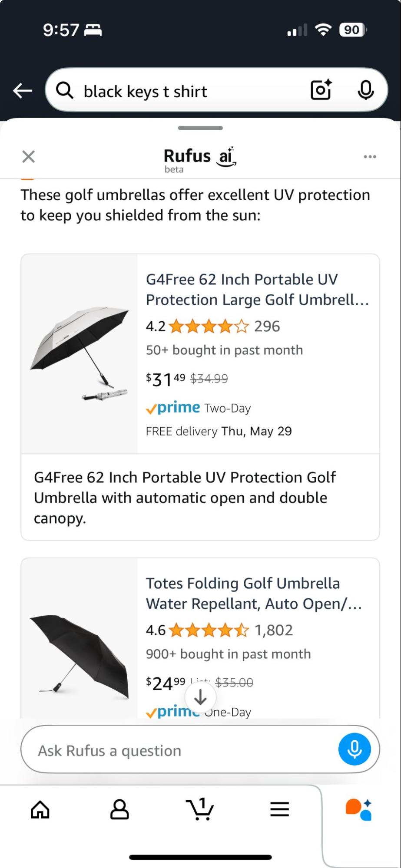View the G4Free umbrella's 296 ratings
The height and width of the screenshot is (868, 401).
267,326
